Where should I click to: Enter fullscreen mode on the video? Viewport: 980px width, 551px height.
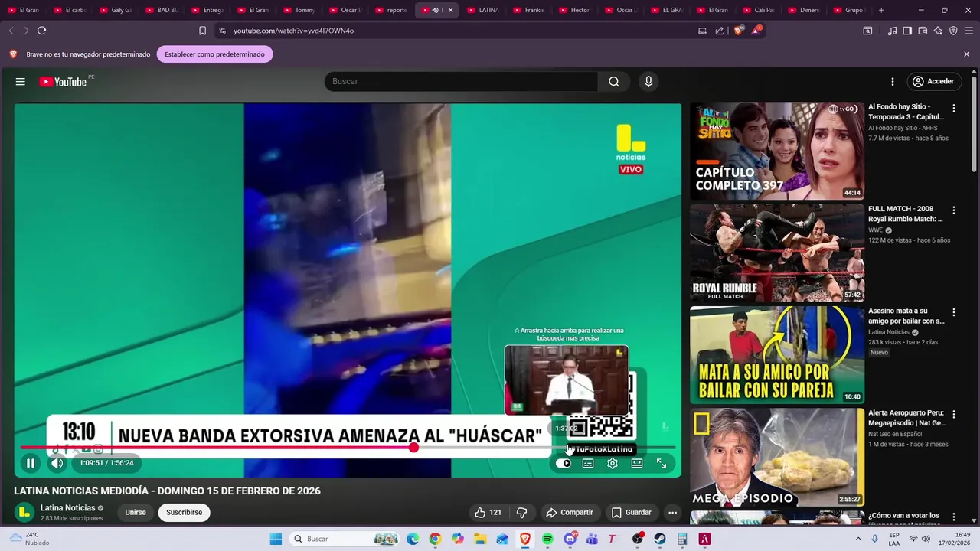click(661, 463)
